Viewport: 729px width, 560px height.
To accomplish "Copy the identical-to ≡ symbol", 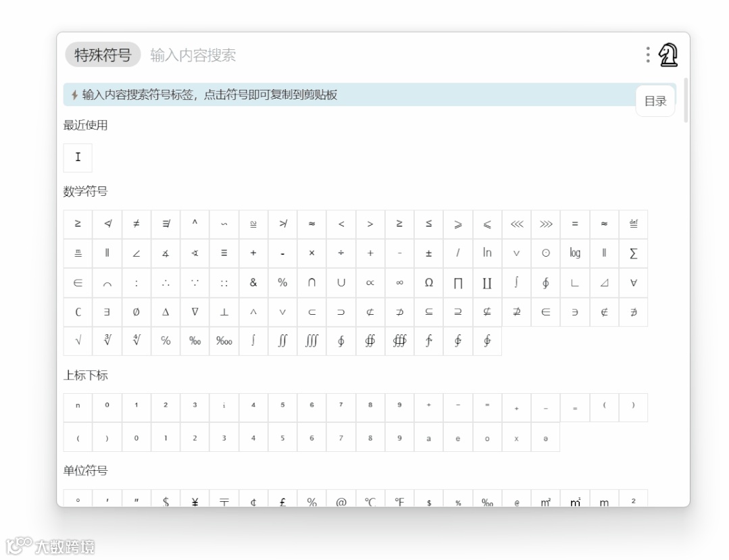I will 224,253.
